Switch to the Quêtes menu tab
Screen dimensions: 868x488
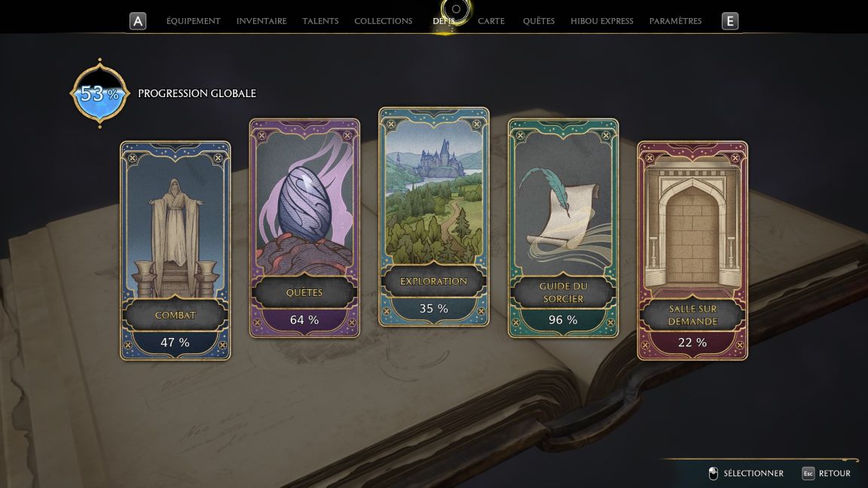[x=539, y=21]
